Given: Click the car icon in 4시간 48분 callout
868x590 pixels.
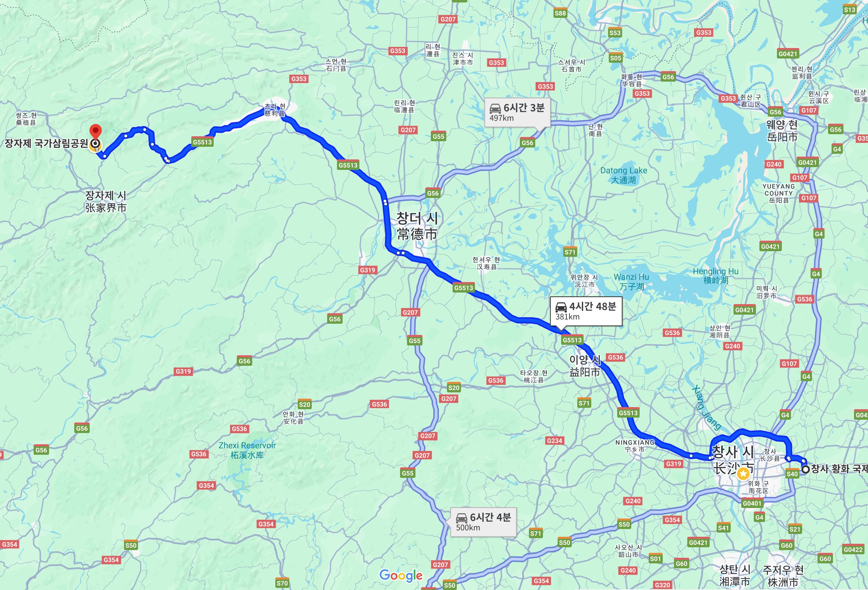Looking at the screenshot, I should (561, 307).
